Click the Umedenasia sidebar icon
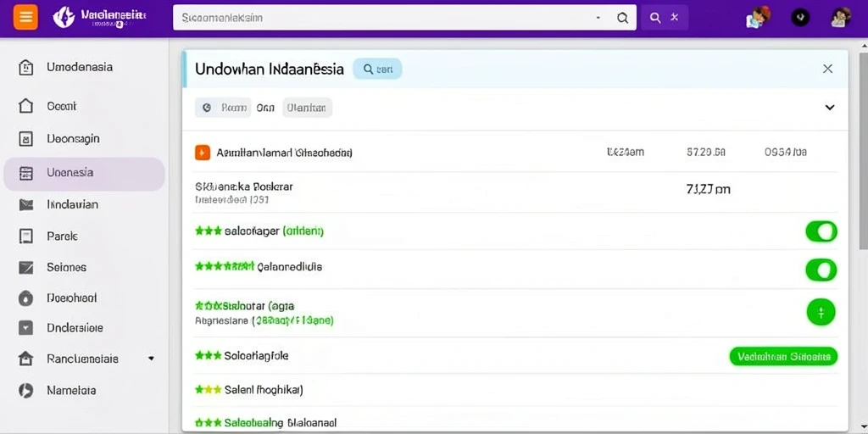 (x=25, y=68)
